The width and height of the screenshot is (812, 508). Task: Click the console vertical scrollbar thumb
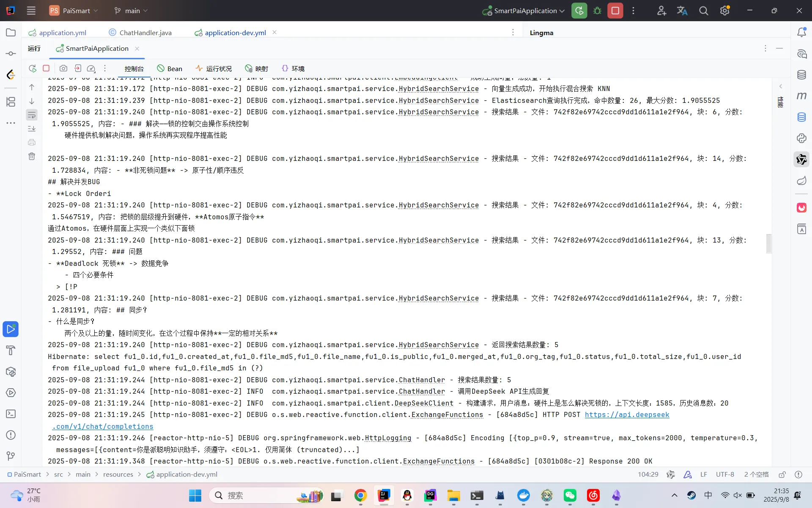point(769,243)
